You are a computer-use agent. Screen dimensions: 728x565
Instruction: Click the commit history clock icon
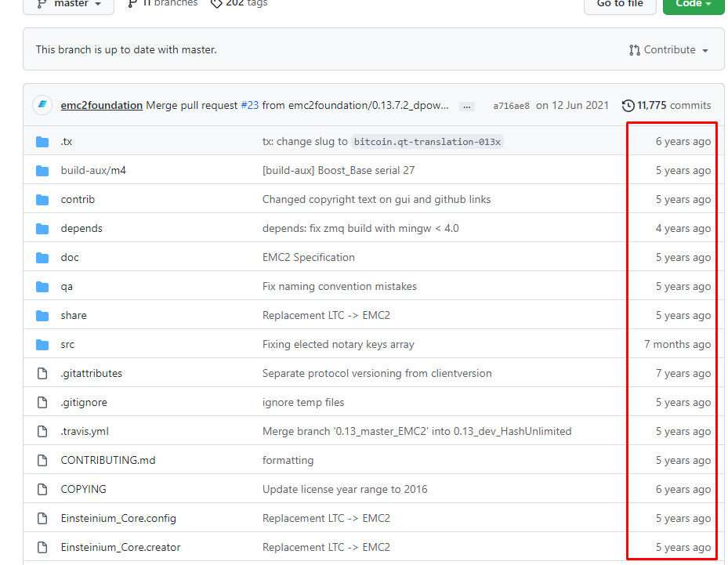point(628,106)
